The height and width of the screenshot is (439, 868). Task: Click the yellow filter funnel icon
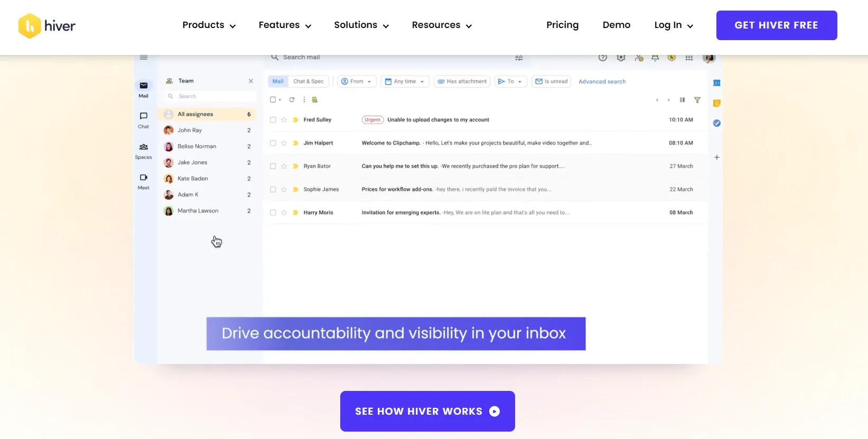click(697, 100)
